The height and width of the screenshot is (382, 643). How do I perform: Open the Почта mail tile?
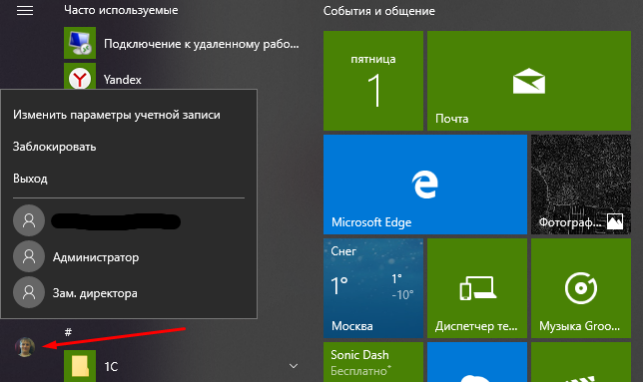point(529,81)
